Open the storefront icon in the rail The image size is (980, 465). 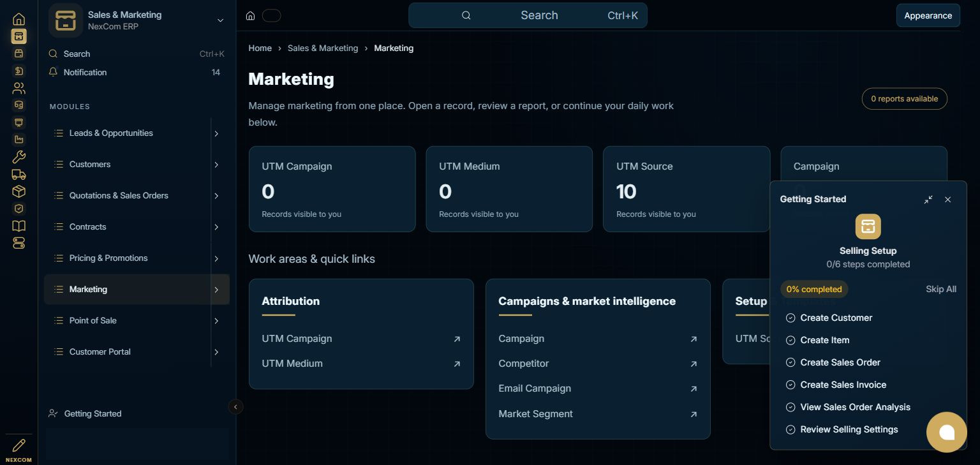tap(19, 54)
